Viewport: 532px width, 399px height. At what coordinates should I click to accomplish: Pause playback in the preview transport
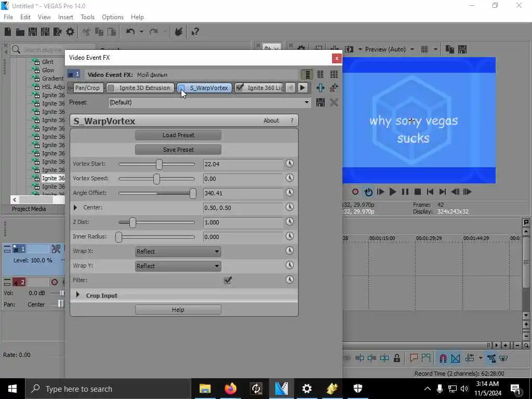(x=405, y=192)
